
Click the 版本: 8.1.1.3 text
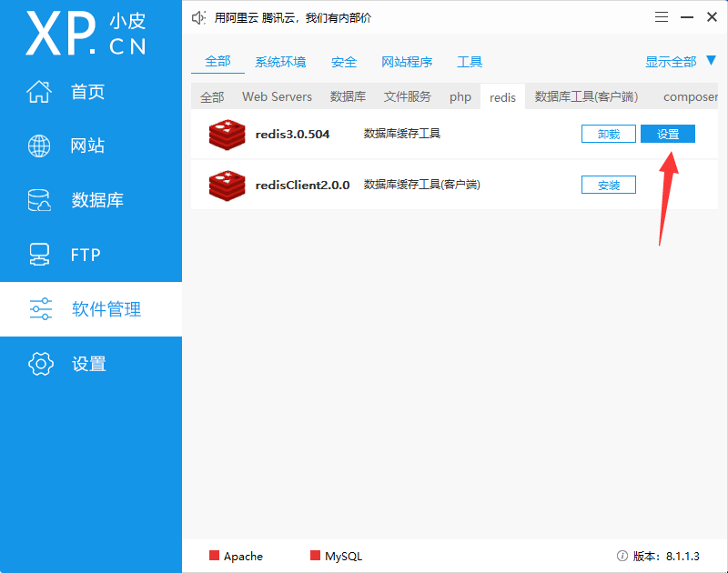[666, 556]
